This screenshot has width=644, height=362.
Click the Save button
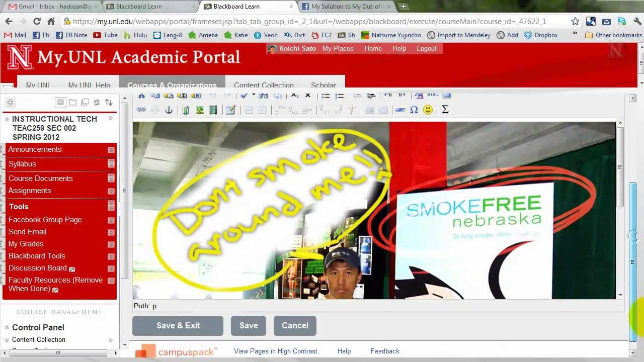[249, 326]
